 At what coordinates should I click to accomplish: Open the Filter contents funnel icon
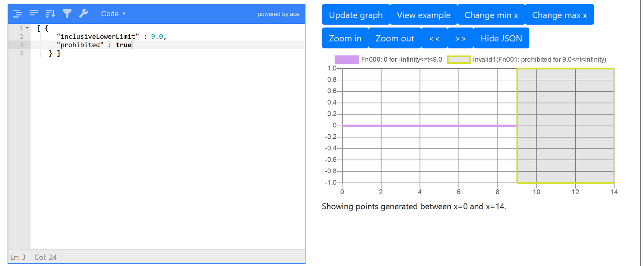[x=67, y=14]
